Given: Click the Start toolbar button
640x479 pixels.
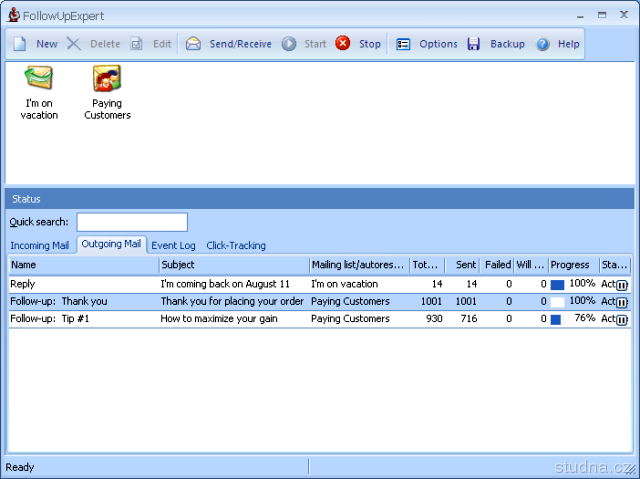Looking at the screenshot, I should pyautogui.click(x=305, y=44).
